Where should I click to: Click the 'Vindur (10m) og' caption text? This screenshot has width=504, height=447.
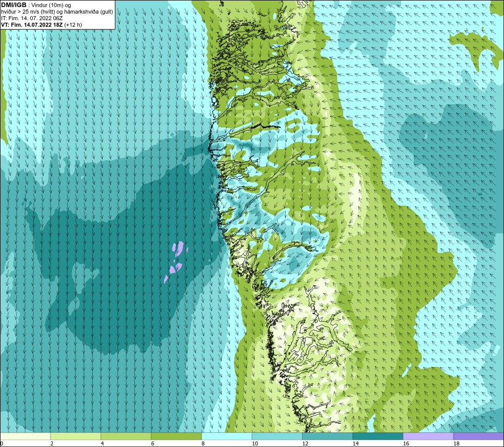point(51,6)
